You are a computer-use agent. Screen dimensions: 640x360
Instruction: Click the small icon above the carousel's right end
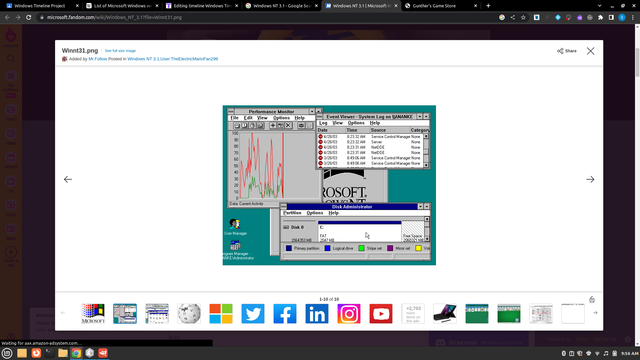point(592,300)
